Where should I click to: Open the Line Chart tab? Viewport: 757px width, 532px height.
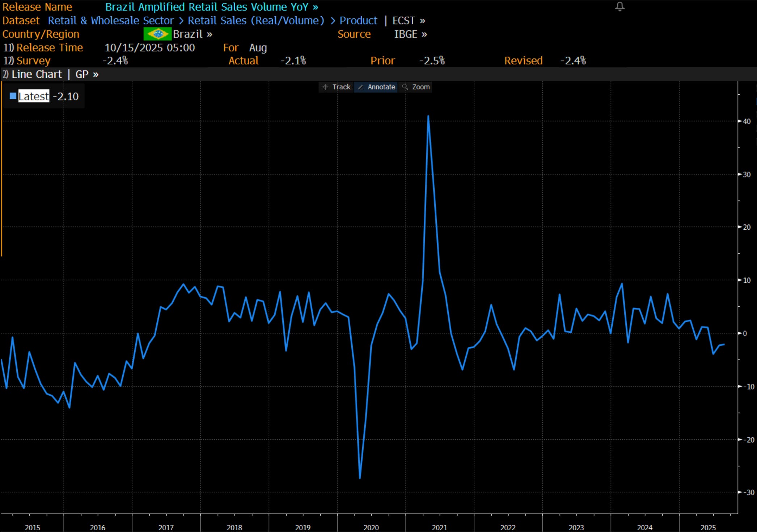(37, 75)
